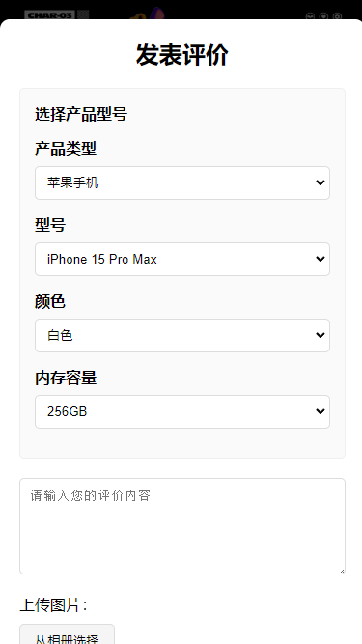
Task: Click the 内存容量 field label
Action: [66, 378]
